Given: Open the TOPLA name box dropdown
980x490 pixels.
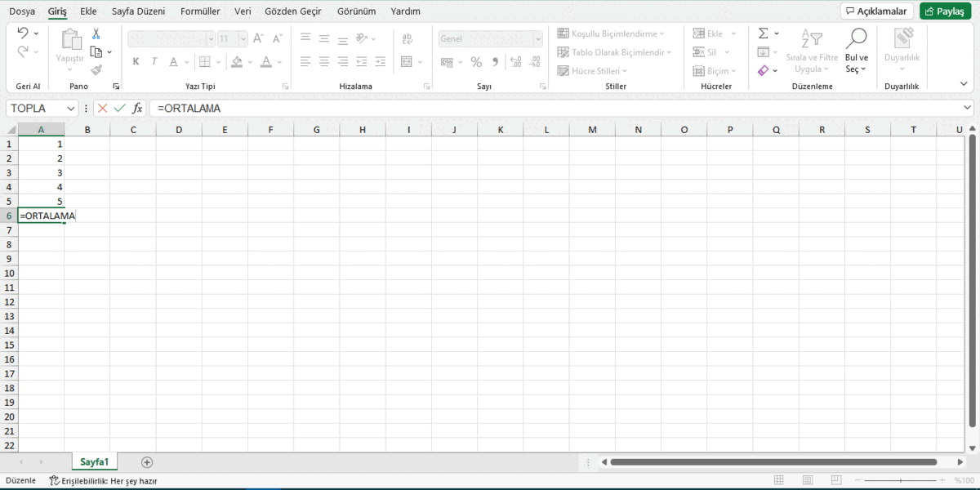Looking at the screenshot, I should [71, 108].
